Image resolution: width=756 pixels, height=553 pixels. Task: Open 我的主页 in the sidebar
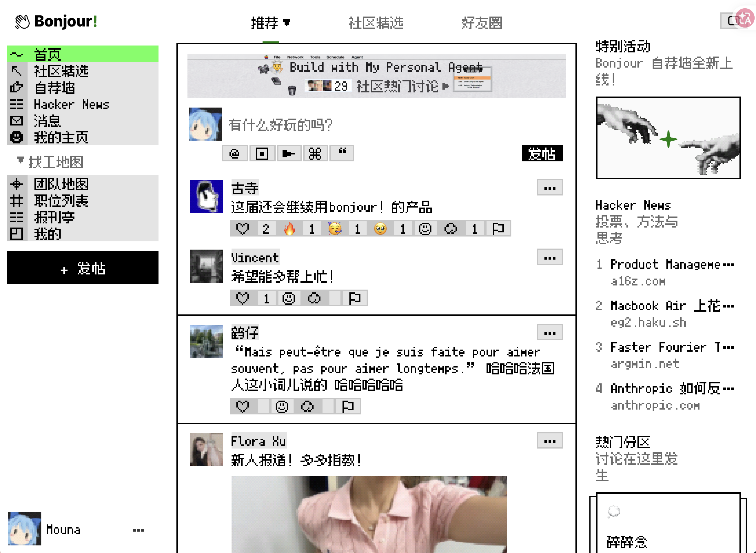click(x=83, y=137)
